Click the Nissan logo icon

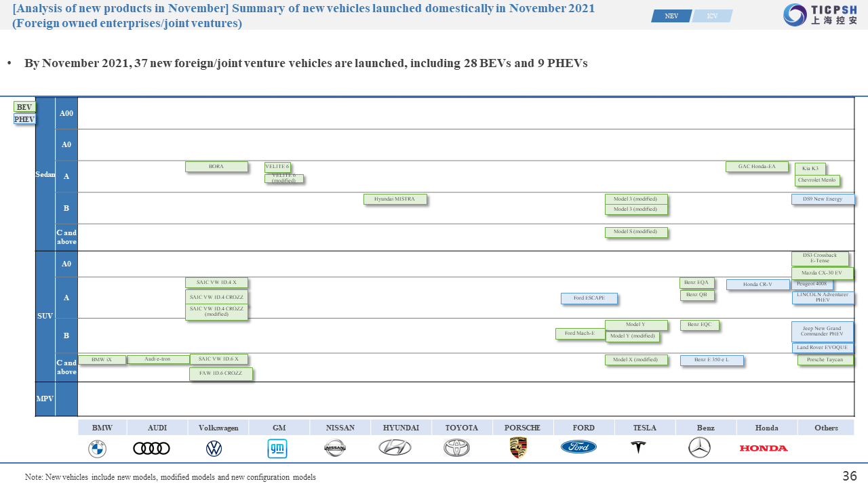click(x=335, y=447)
